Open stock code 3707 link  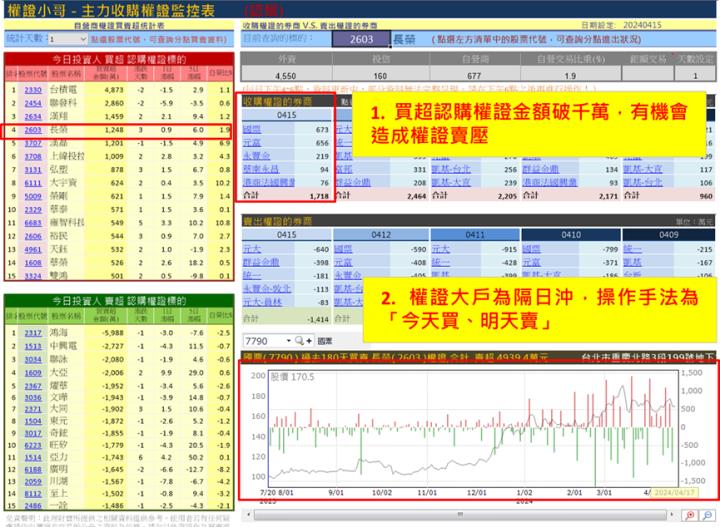[33, 143]
